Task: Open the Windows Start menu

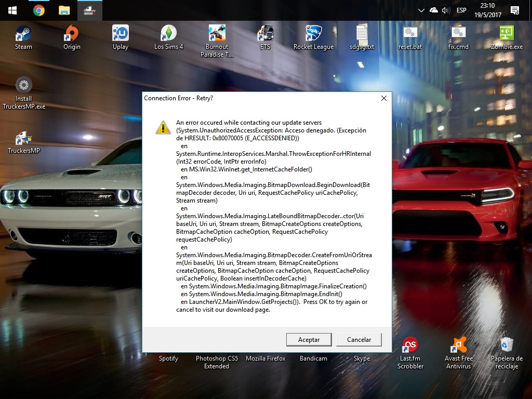Action: coord(12,10)
